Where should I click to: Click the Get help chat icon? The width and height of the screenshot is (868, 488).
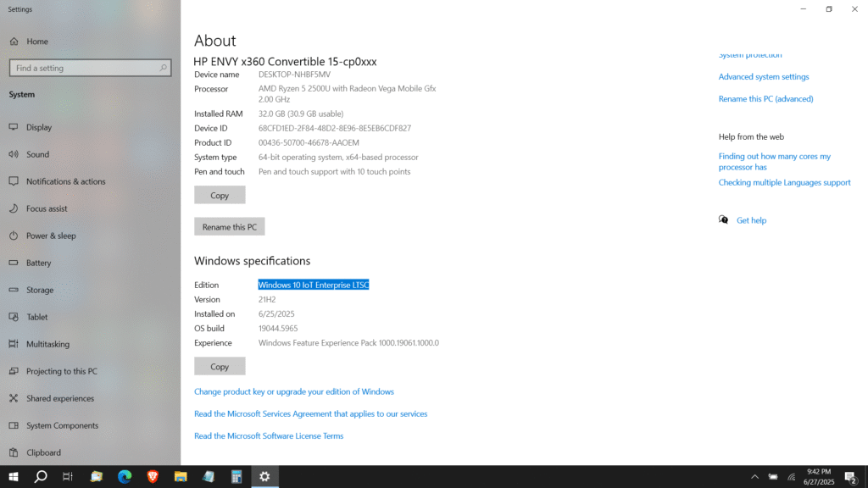tap(724, 220)
